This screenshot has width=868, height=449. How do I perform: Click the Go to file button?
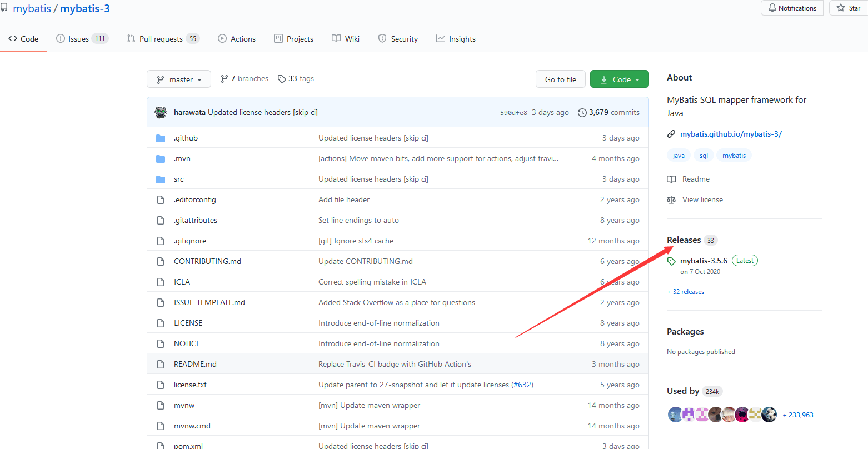point(561,79)
